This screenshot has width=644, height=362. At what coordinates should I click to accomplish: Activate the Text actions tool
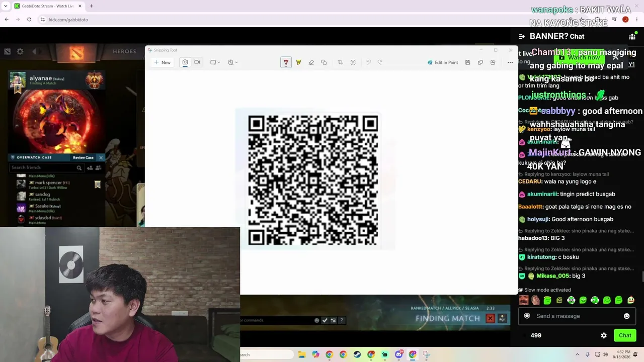tap(353, 62)
